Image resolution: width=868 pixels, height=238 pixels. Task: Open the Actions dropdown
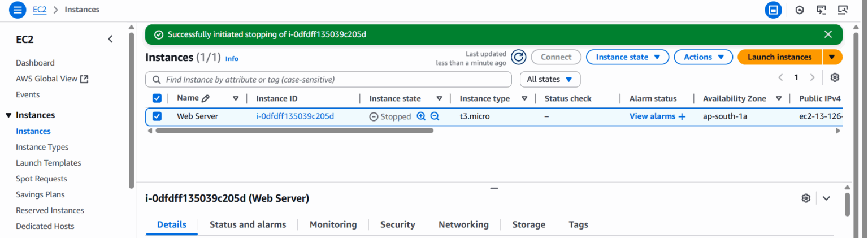(x=703, y=57)
